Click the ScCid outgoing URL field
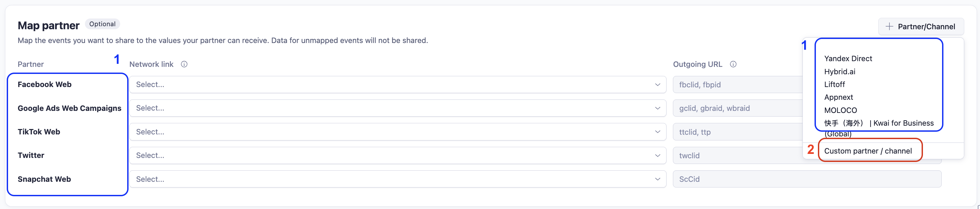Viewport: 980px width, 209px height. coord(807,179)
